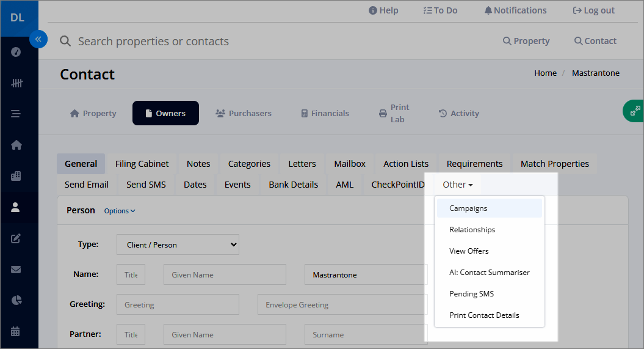
Task: Open the Requirements tab
Action: [474, 164]
